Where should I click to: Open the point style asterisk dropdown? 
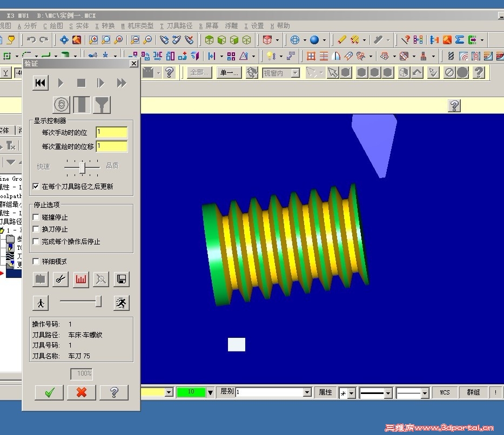coord(351,392)
